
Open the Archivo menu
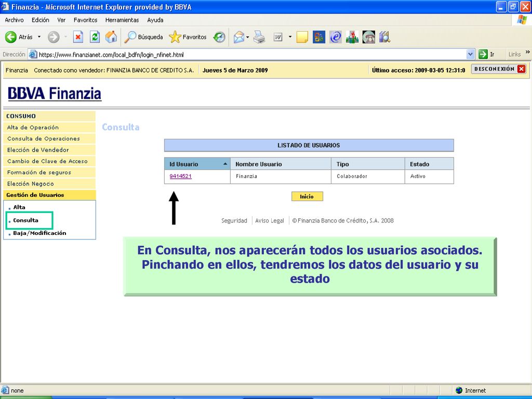pyautogui.click(x=14, y=20)
